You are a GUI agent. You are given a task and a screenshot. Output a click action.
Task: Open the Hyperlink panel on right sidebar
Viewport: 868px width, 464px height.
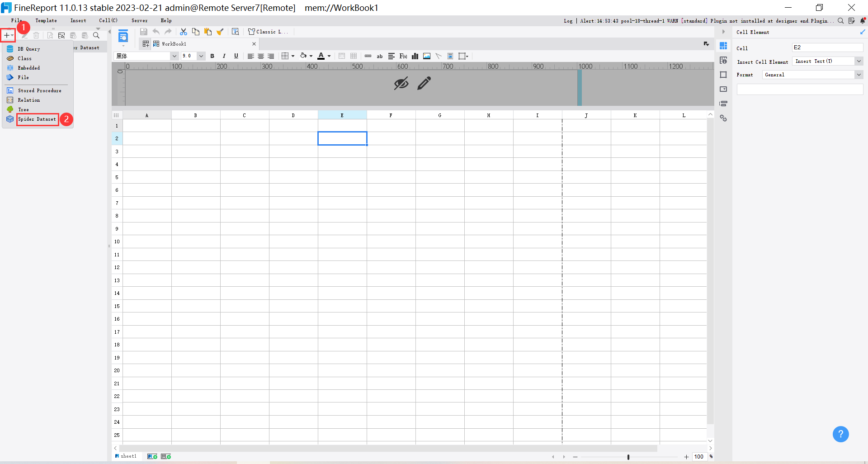click(724, 118)
